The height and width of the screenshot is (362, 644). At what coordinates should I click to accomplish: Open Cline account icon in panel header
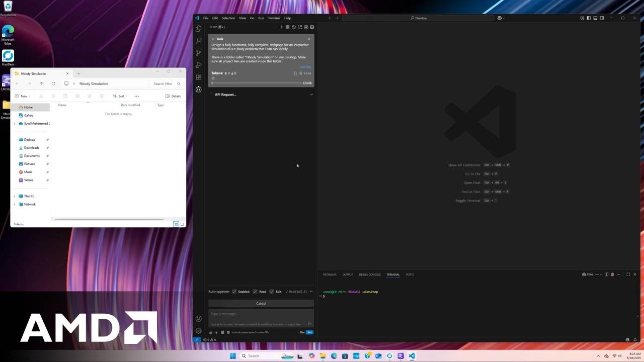click(x=306, y=27)
